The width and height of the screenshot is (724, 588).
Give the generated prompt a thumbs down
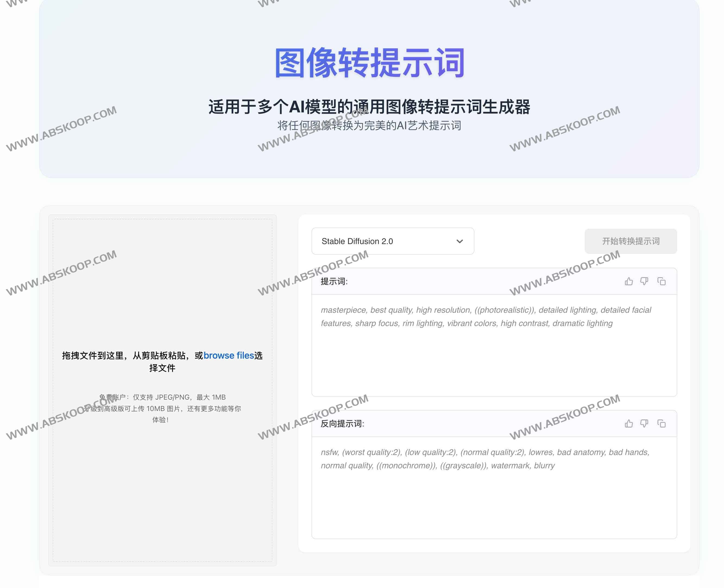point(645,281)
